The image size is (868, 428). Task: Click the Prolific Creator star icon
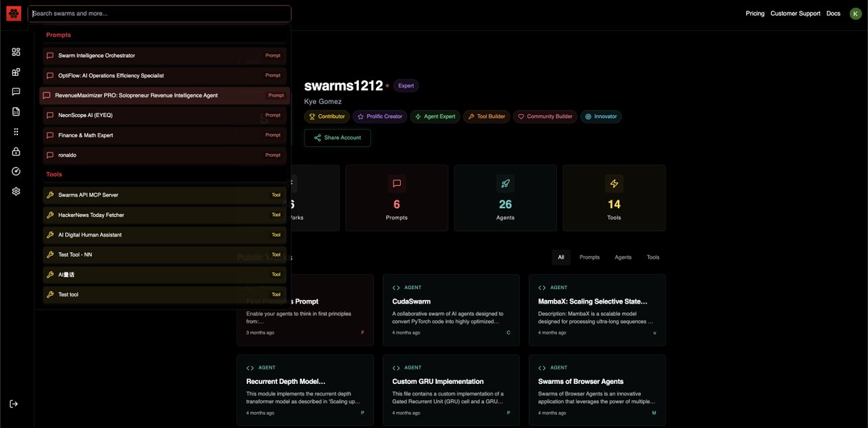click(361, 116)
